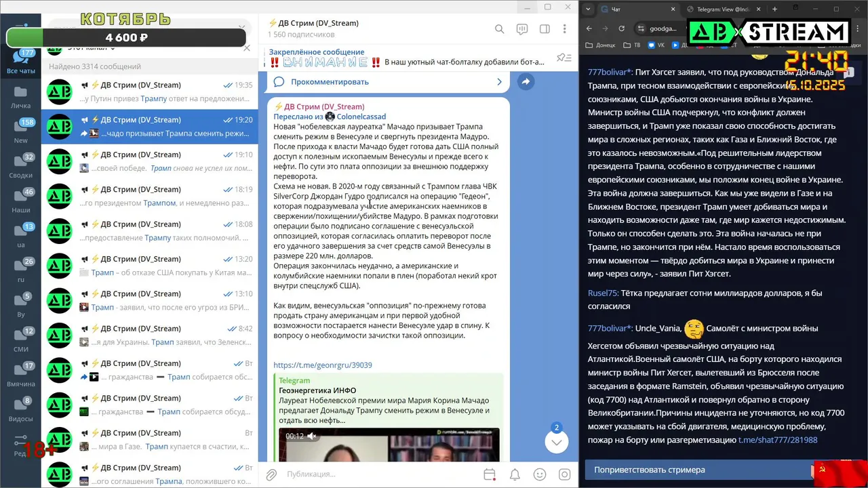868x488 pixels.
Task: Click the goodgame address bar
Action: tap(665, 28)
